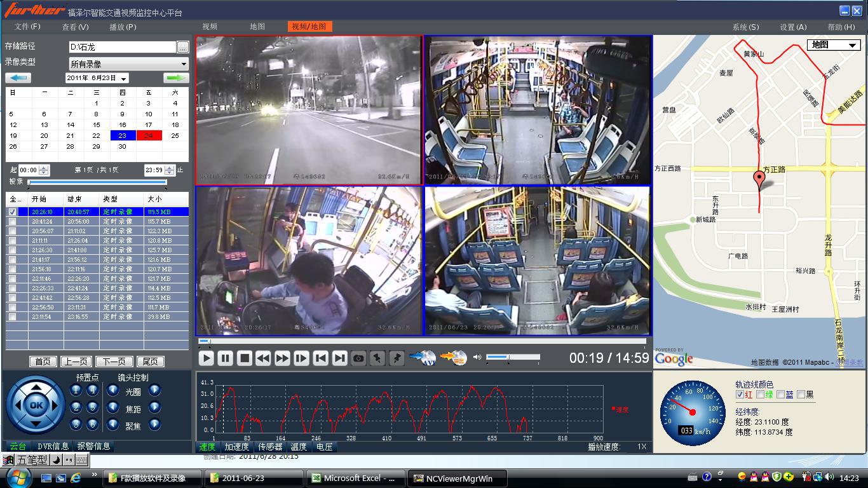Viewport: 868px width, 488px height.
Task: Switch to the 视频/地图 view tab
Action: click(309, 26)
